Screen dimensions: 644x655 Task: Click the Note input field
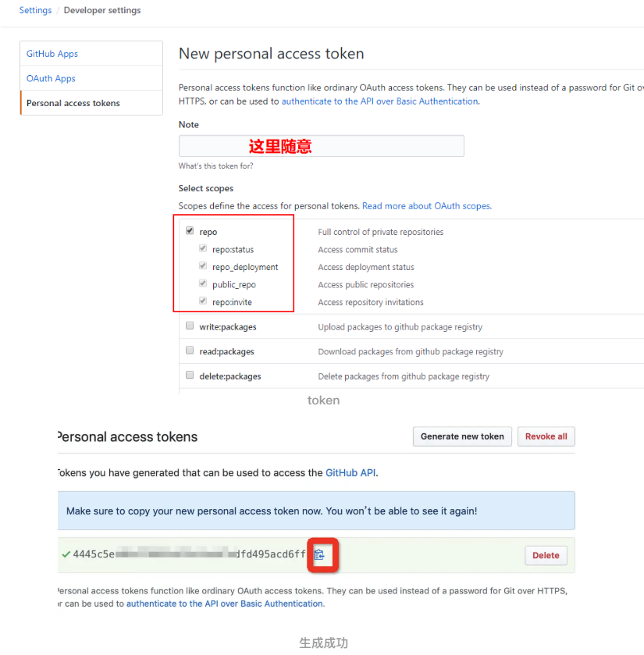[x=321, y=146]
